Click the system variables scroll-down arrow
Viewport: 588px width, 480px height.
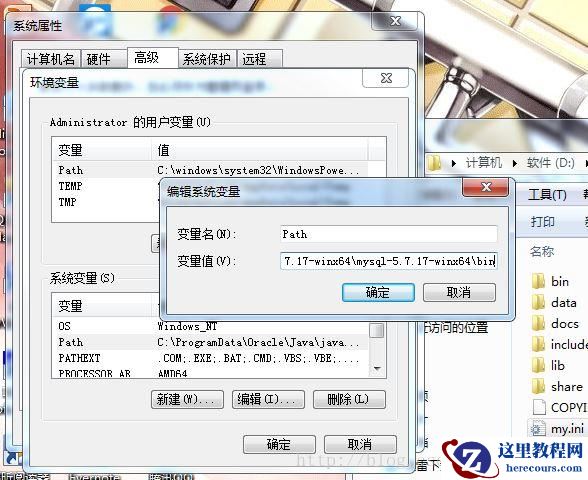click(x=377, y=369)
